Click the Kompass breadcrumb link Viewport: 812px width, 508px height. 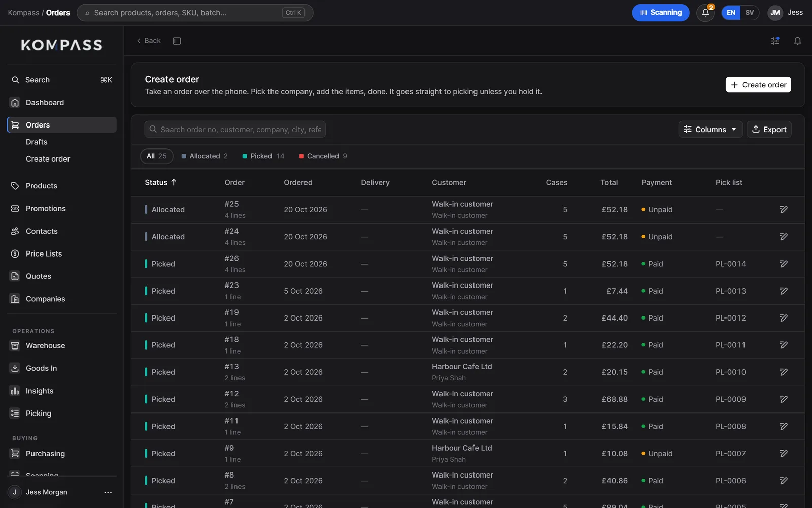23,13
